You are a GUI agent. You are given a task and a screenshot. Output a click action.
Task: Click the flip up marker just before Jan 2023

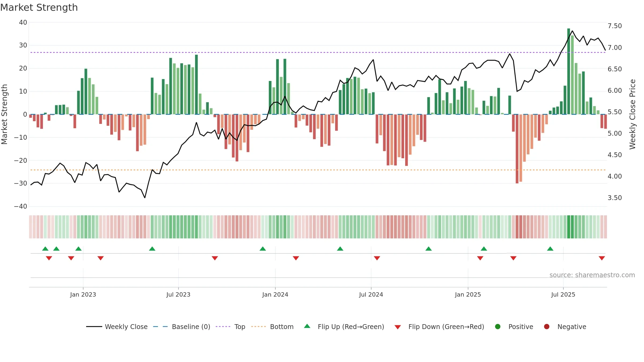click(x=78, y=249)
